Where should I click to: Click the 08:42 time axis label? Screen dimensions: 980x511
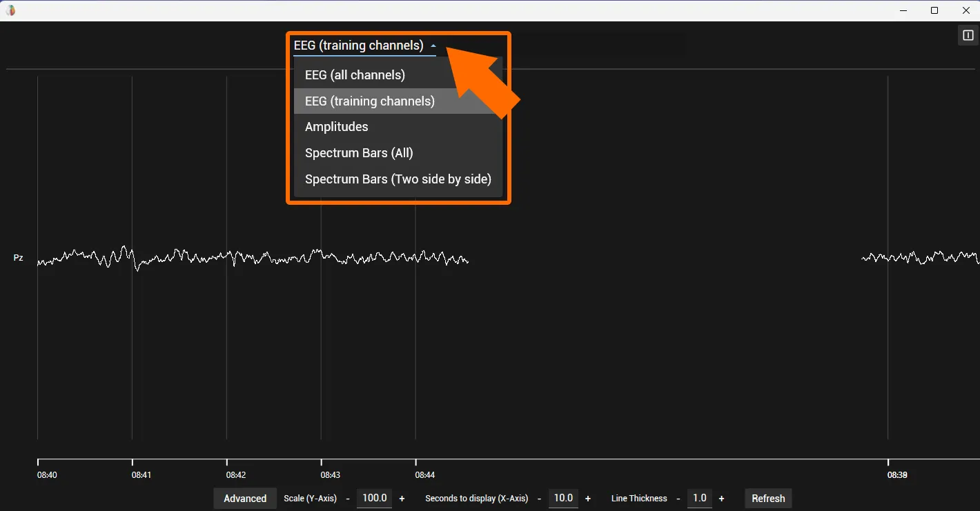(236, 475)
